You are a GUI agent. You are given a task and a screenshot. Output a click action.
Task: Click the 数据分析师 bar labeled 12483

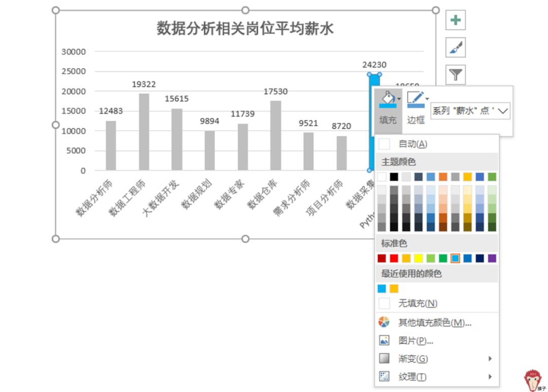point(111,146)
